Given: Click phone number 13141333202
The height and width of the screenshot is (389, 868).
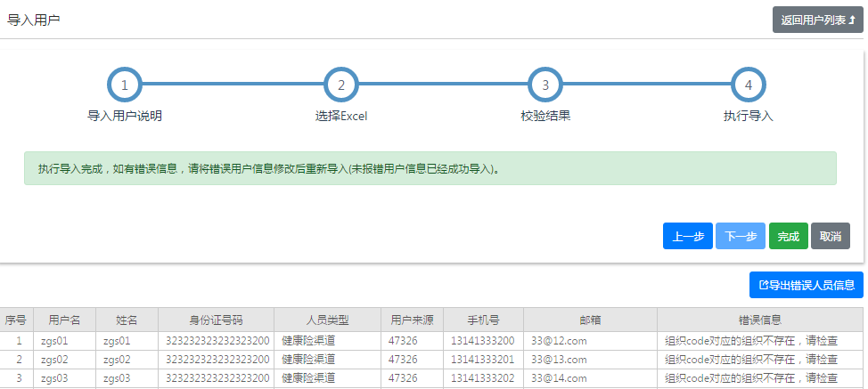Looking at the screenshot, I should pyautogui.click(x=483, y=378).
